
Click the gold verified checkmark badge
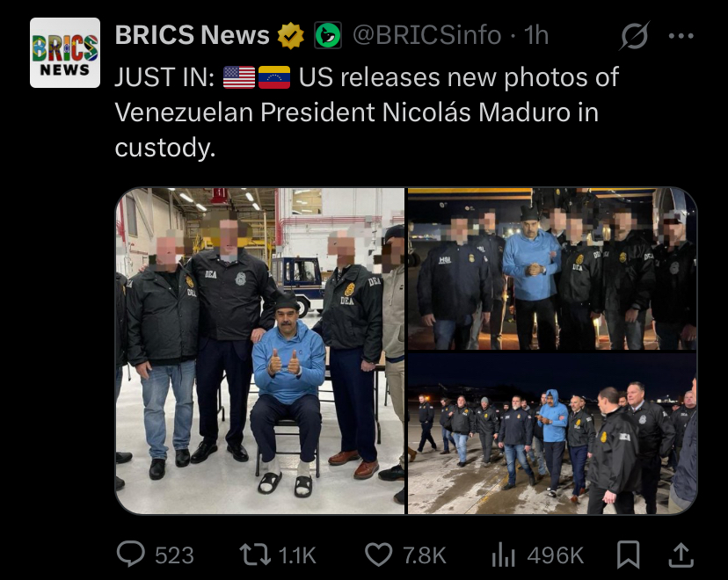[x=291, y=36]
